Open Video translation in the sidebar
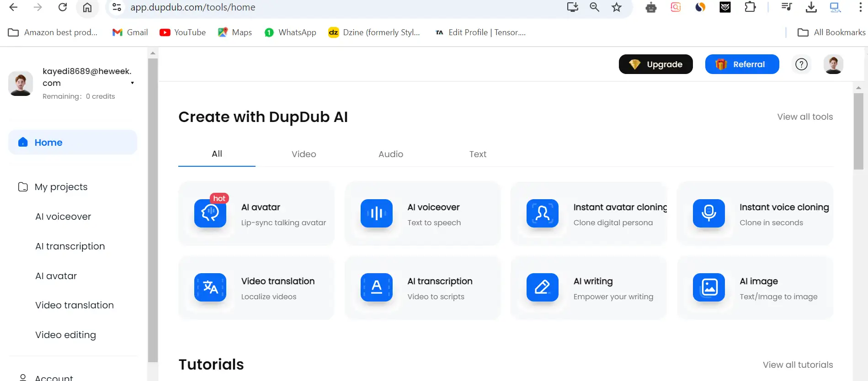 (x=75, y=305)
